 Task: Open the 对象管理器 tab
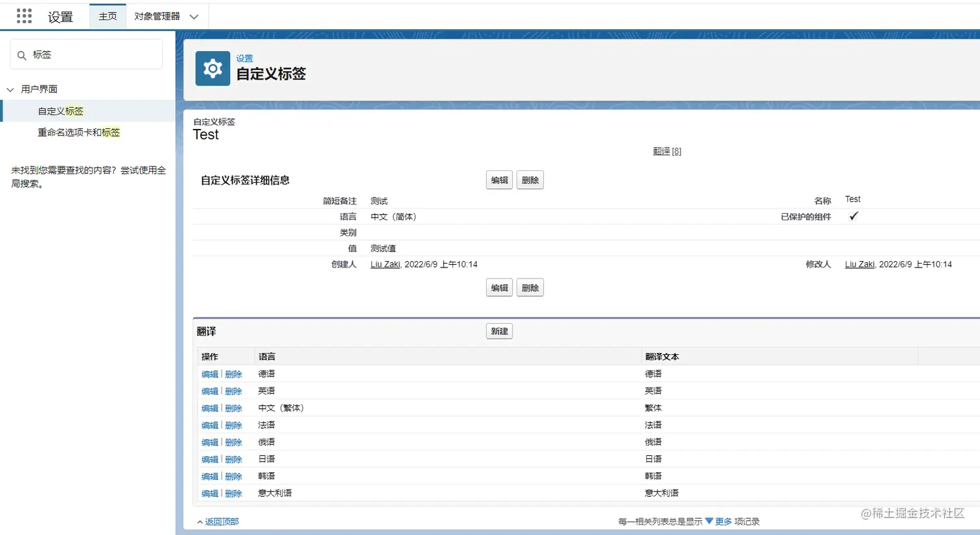coord(157,16)
